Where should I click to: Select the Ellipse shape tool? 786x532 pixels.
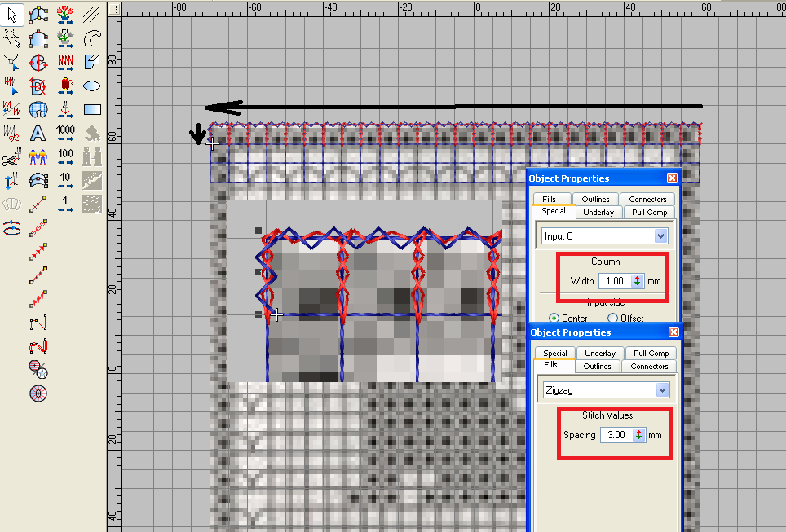tap(92, 85)
